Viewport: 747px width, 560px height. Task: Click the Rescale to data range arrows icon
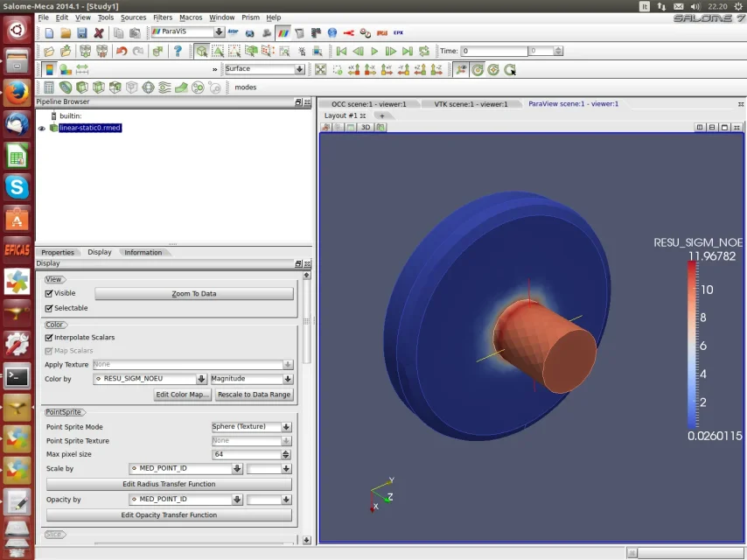pyautogui.click(x=82, y=70)
